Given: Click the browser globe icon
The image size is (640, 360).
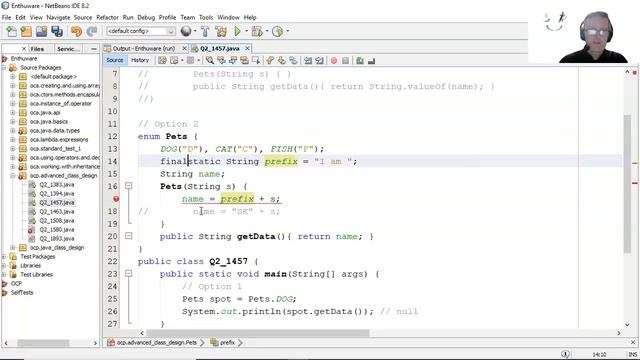Looking at the screenshot, I should point(186,31).
